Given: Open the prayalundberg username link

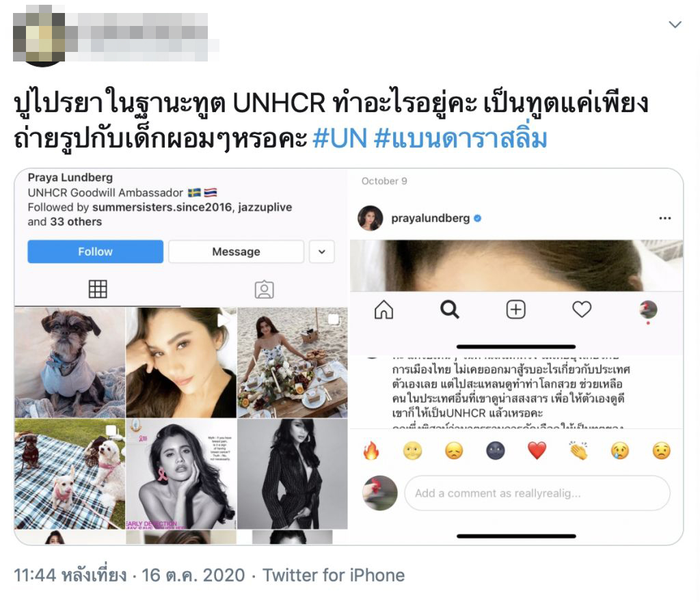Looking at the screenshot, I should click(x=431, y=218).
